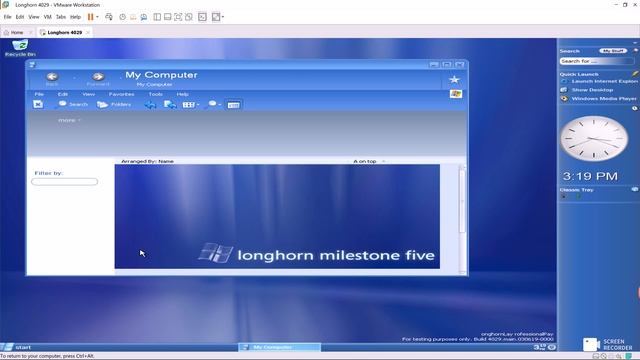Pause the virtual machine with the orange button
Image resolution: width=640 pixels, height=360 pixels.
91,17
